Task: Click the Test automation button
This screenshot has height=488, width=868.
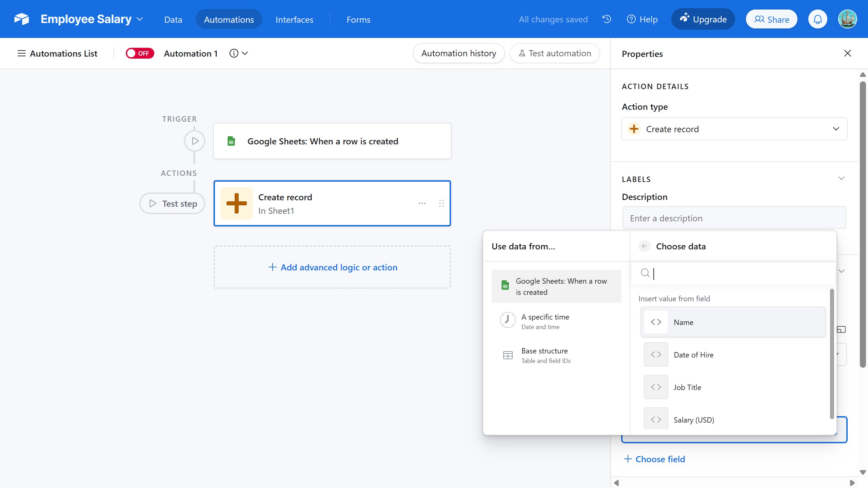Action: (555, 53)
